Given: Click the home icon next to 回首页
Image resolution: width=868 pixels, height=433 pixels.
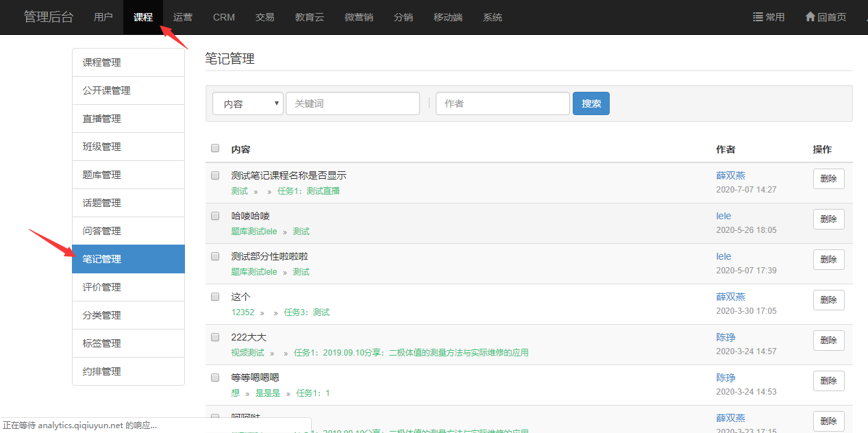Looking at the screenshot, I should tap(810, 17).
